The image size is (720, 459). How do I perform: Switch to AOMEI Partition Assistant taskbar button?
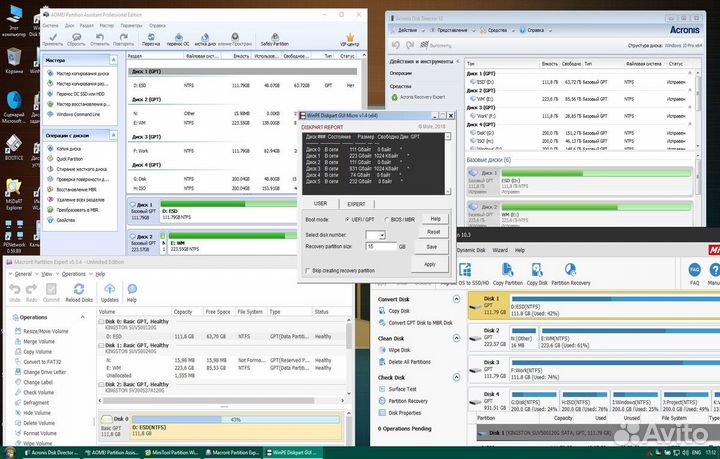pyautogui.click(x=111, y=453)
